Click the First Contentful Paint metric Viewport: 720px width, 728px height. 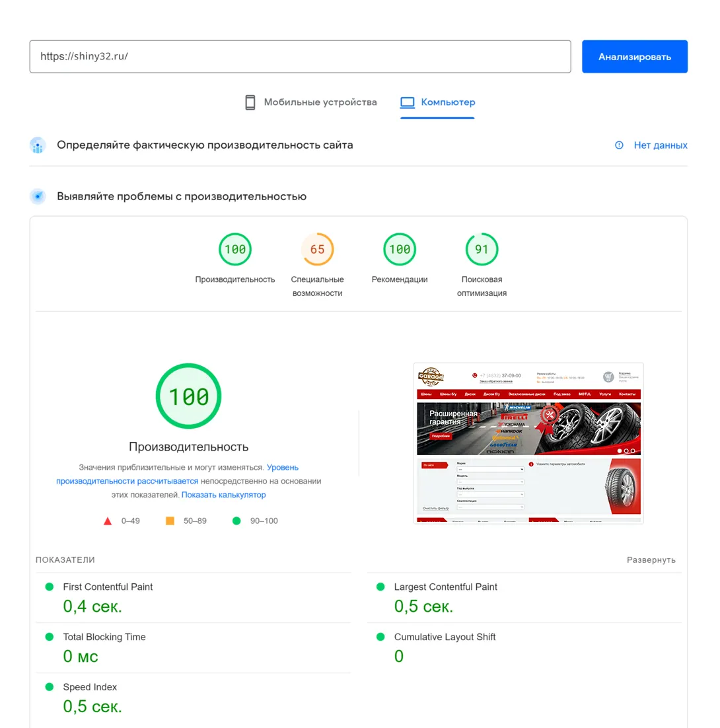(x=108, y=587)
